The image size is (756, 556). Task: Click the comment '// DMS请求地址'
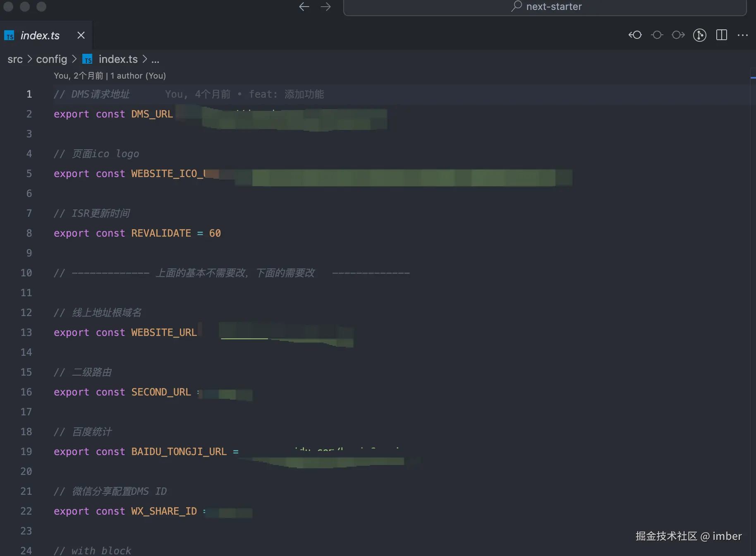(91, 94)
